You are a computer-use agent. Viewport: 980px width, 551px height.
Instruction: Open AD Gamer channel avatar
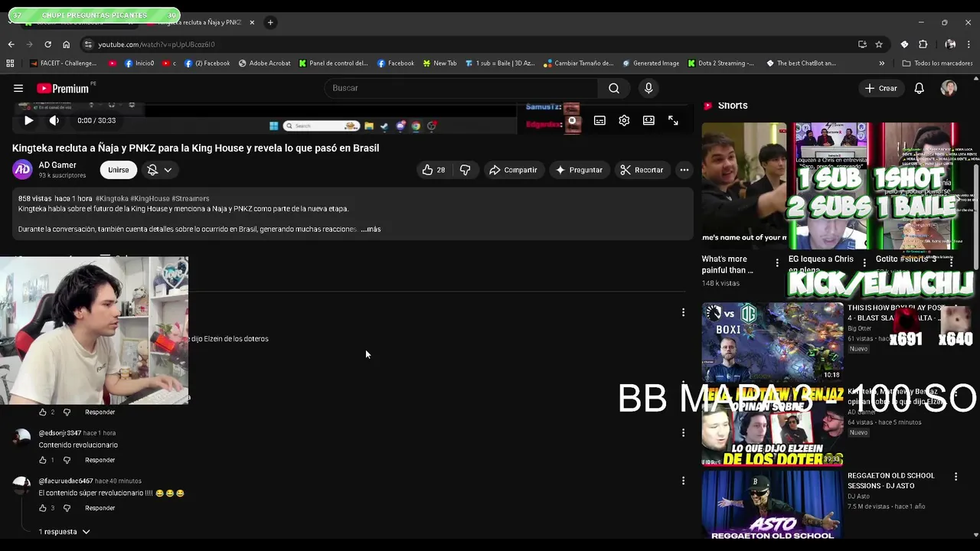pos(22,169)
